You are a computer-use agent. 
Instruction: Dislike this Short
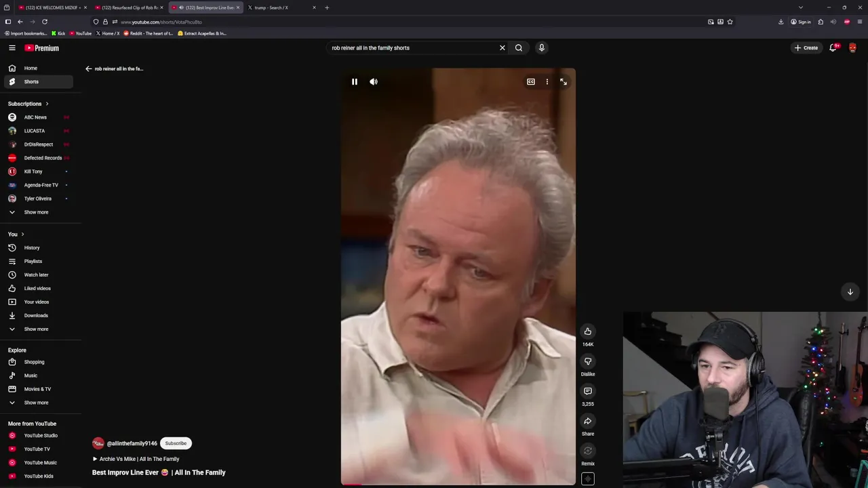point(588,361)
